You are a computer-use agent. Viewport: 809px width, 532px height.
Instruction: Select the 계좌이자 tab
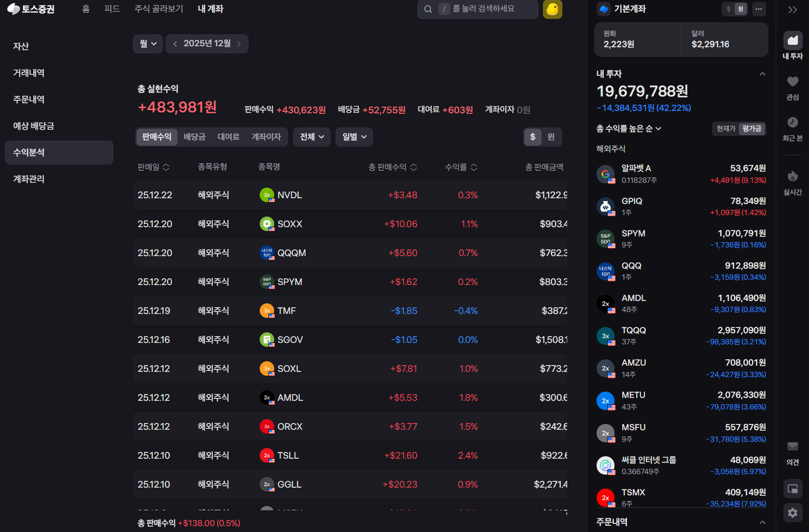click(266, 137)
